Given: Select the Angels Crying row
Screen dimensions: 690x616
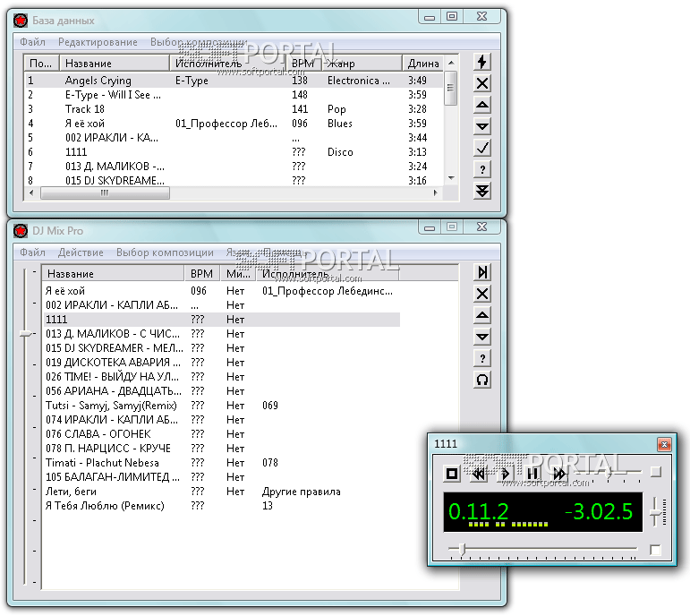Looking at the screenshot, I should 234,81.
